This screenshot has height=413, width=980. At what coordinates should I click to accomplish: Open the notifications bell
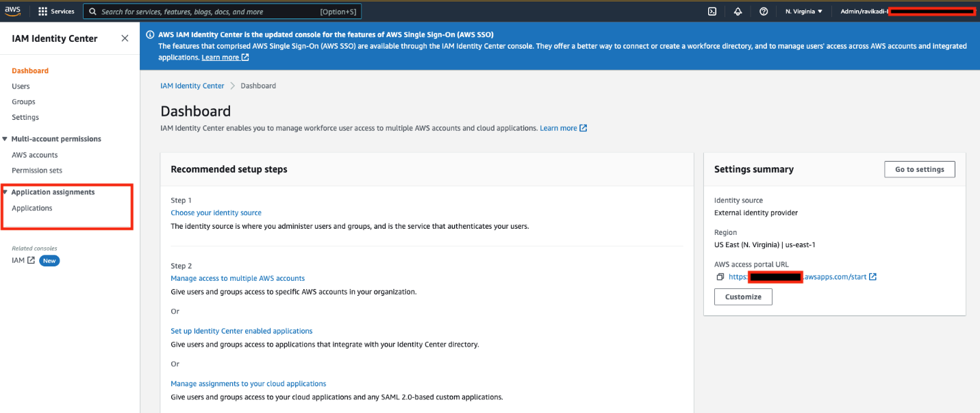pyautogui.click(x=738, y=12)
